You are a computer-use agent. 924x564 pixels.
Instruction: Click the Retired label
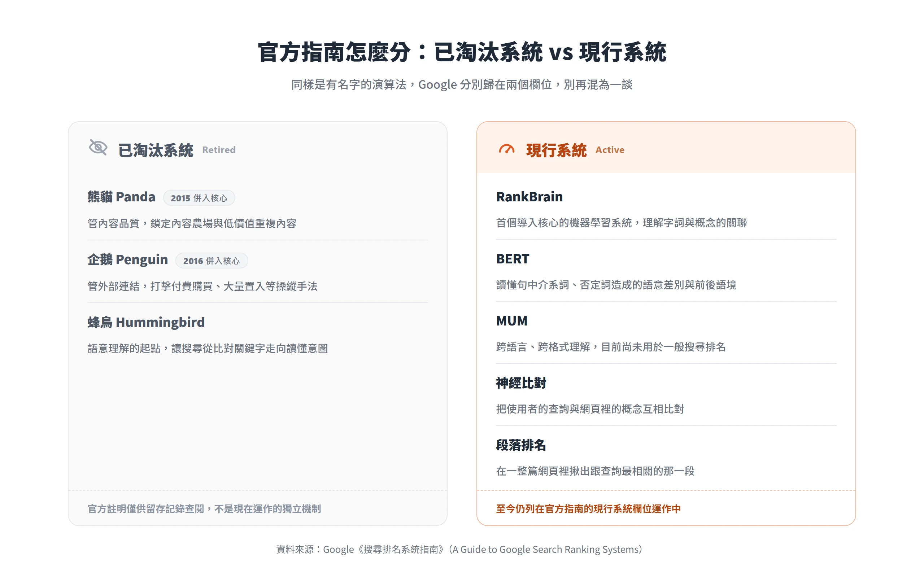click(219, 150)
